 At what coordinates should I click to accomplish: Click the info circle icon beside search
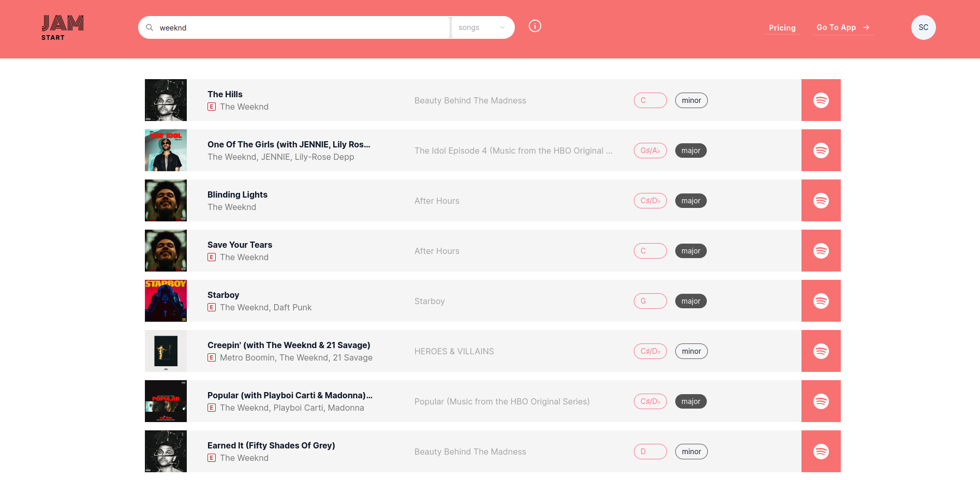pyautogui.click(x=534, y=26)
